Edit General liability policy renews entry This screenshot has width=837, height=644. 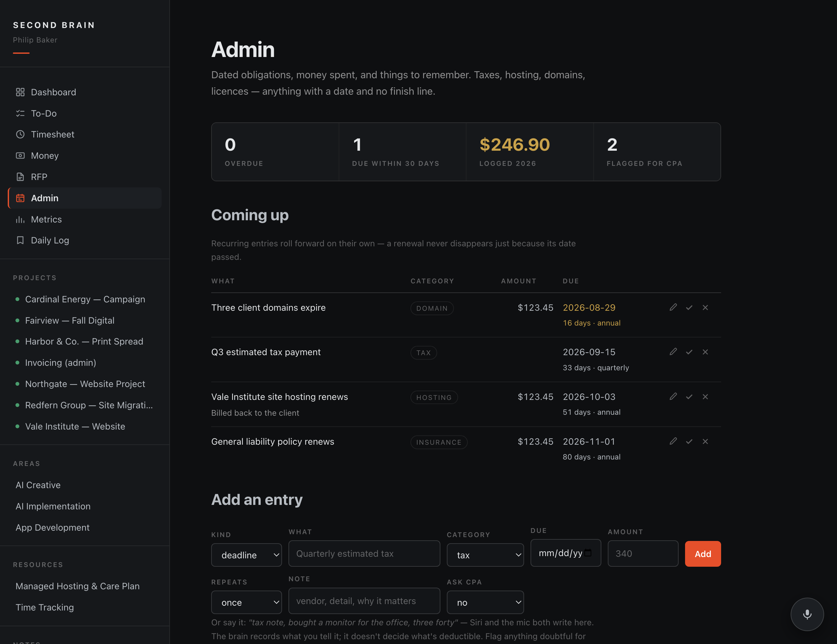coord(673,441)
